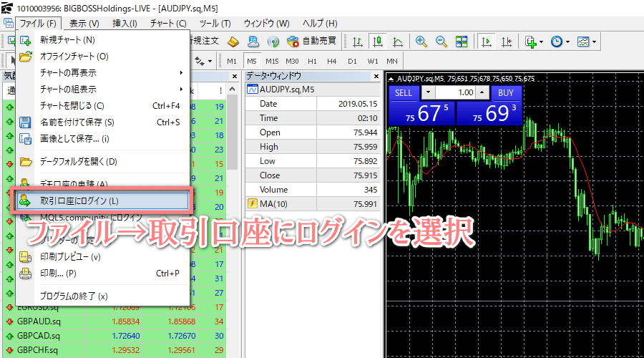This screenshot has width=644, height=358.
Task: Open the 表示 (V) menu
Action: 84,24
